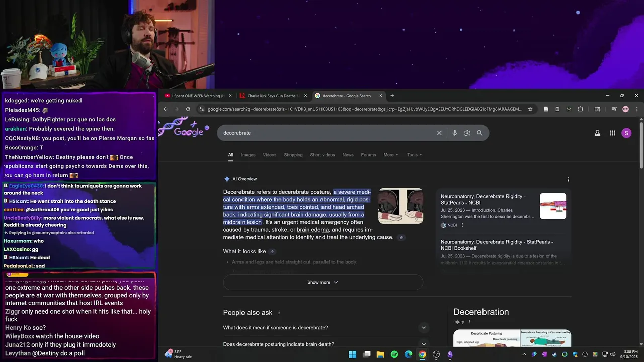Screen dimensions: 644x362
Task: Open Task View on the taskbar
Action: tap(367, 354)
